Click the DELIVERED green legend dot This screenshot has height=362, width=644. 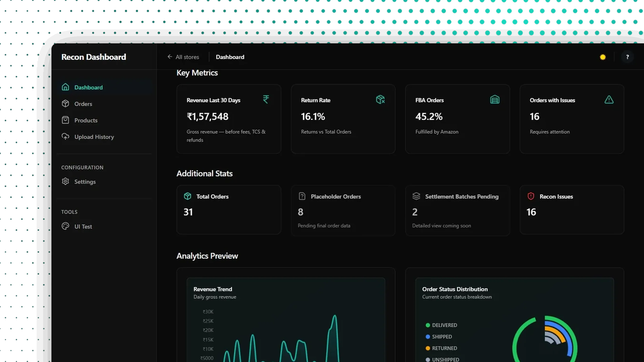428,325
